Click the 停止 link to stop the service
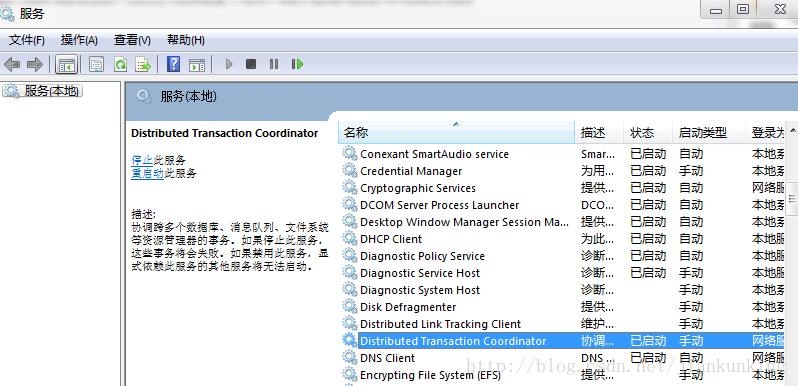Screen dimensions: 798x386 click(x=142, y=160)
